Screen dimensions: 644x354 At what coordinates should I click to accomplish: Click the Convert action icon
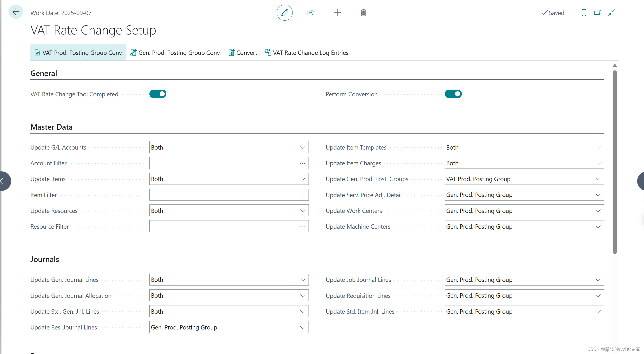pos(232,52)
